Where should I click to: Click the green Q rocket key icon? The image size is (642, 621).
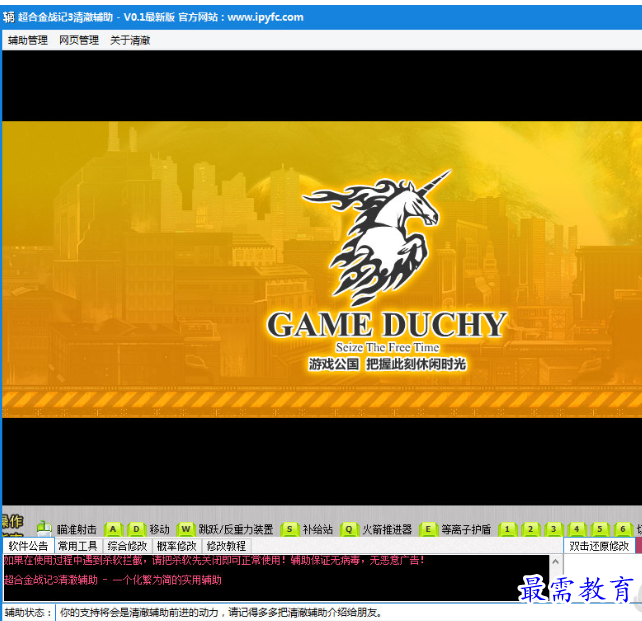tap(349, 529)
